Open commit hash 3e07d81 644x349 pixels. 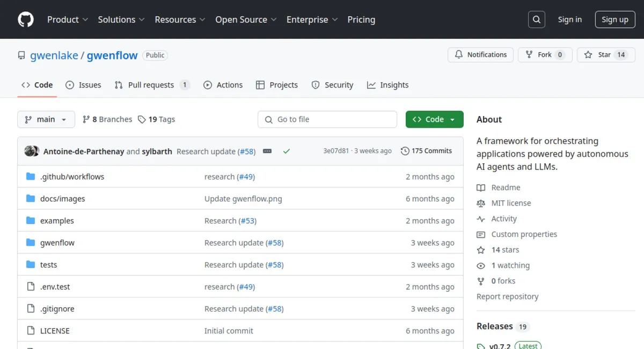click(336, 151)
